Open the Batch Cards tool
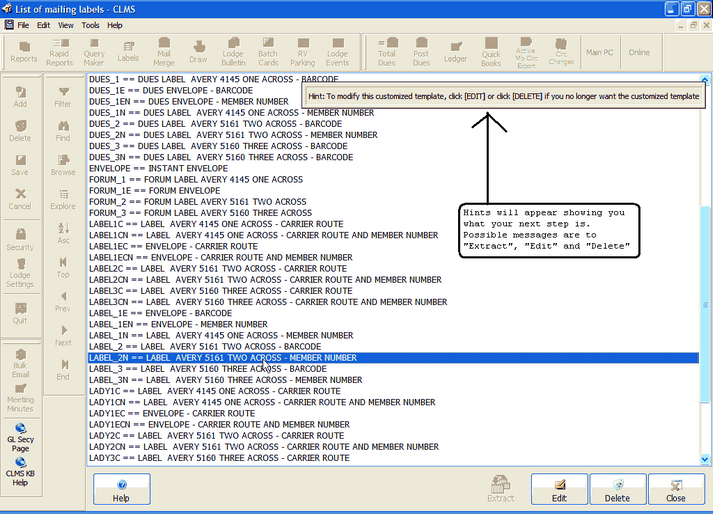This screenshot has width=713, height=514. [268, 51]
